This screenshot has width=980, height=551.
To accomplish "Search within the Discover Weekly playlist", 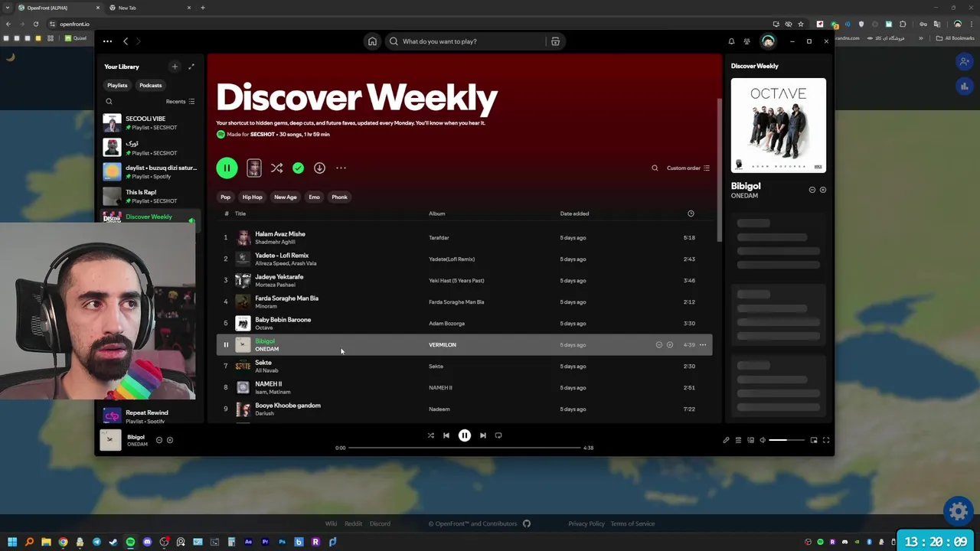I will coord(655,168).
